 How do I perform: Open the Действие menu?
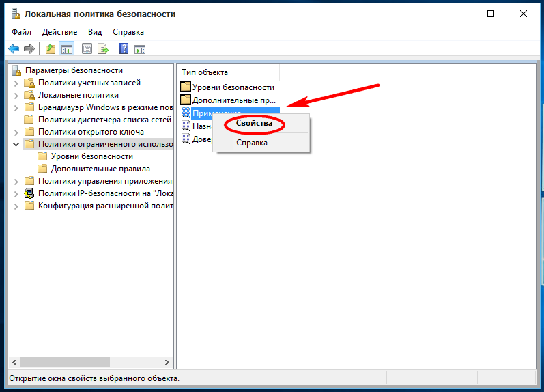coord(59,32)
